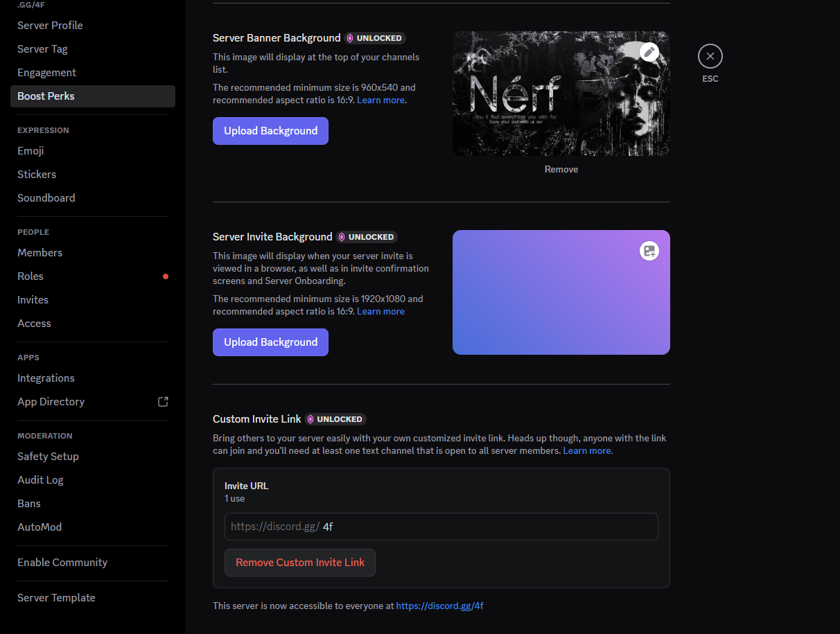
Task: Remove the server banner image
Action: 561,169
